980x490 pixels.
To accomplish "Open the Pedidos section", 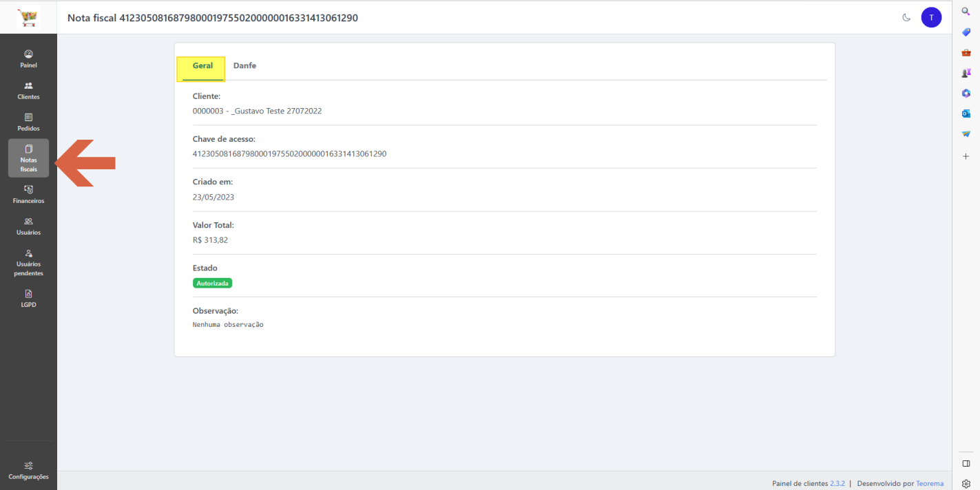I will point(28,122).
